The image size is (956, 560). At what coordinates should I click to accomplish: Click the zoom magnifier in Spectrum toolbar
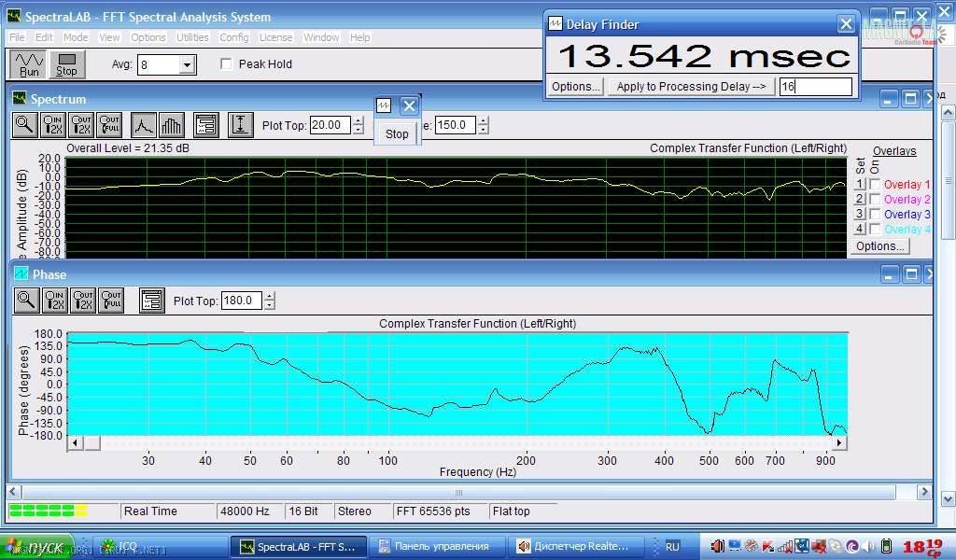tap(25, 124)
